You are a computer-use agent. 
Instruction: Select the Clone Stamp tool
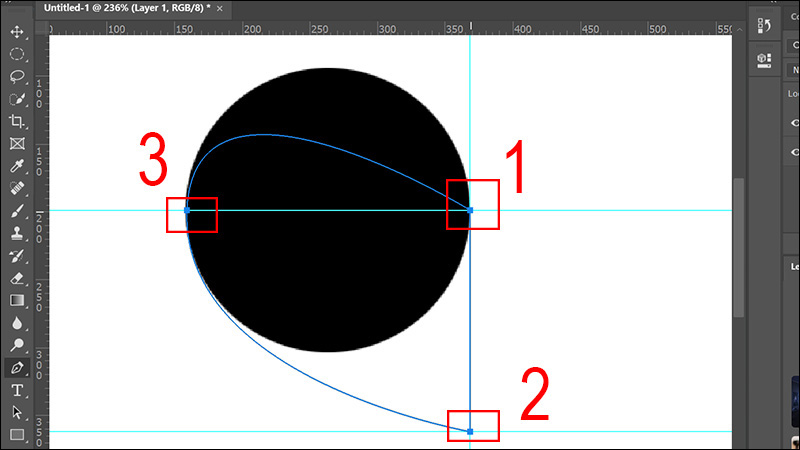17,233
